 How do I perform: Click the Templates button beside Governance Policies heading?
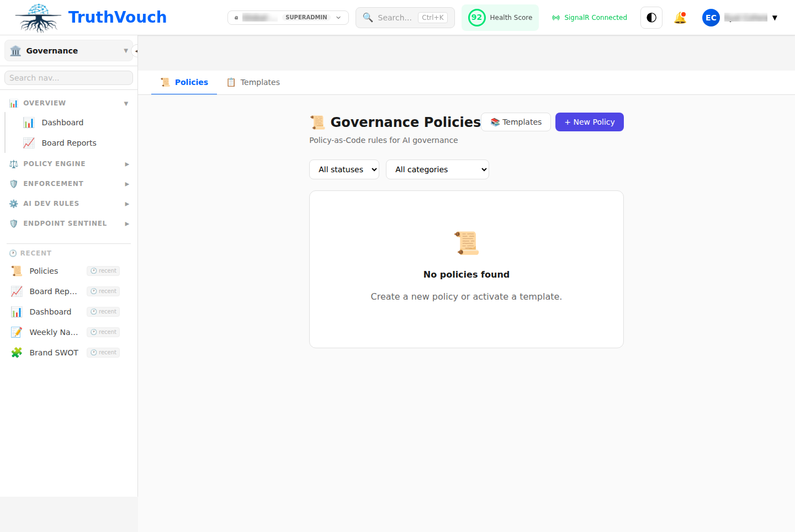[x=516, y=122]
